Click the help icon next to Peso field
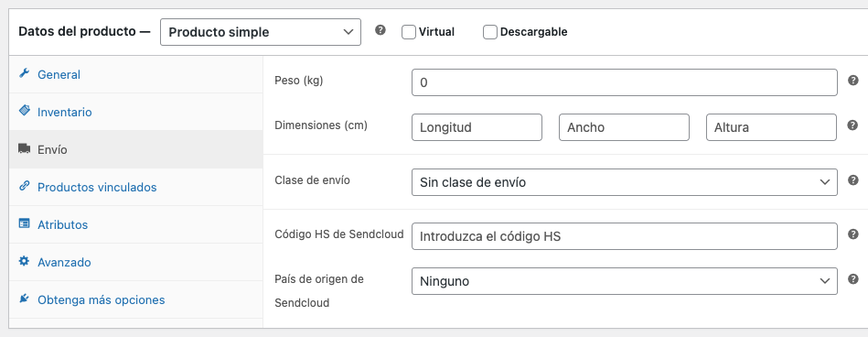This screenshot has height=337, width=868. [x=853, y=81]
